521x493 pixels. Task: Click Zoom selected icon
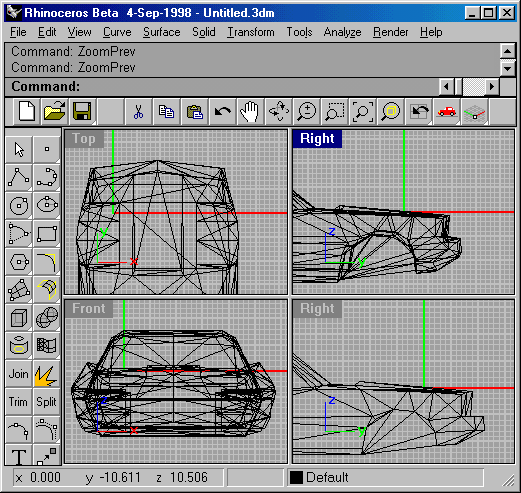point(390,111)
